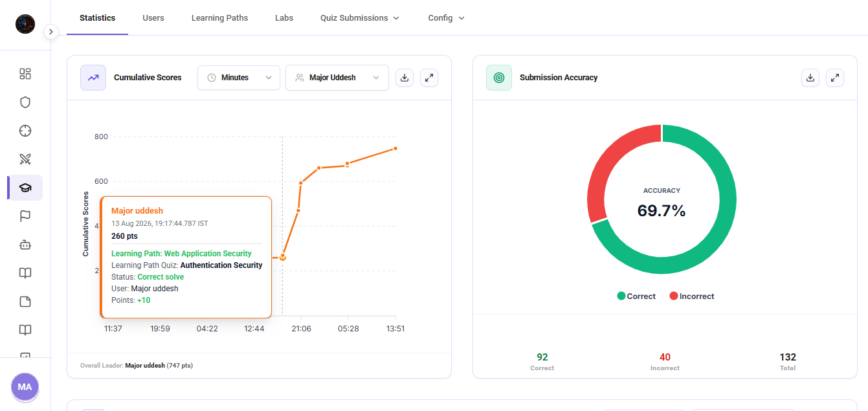Open the document file icon in sidebar
This screenshot has width=868, height=411.
pyautogui.click(x=25, y=302)
